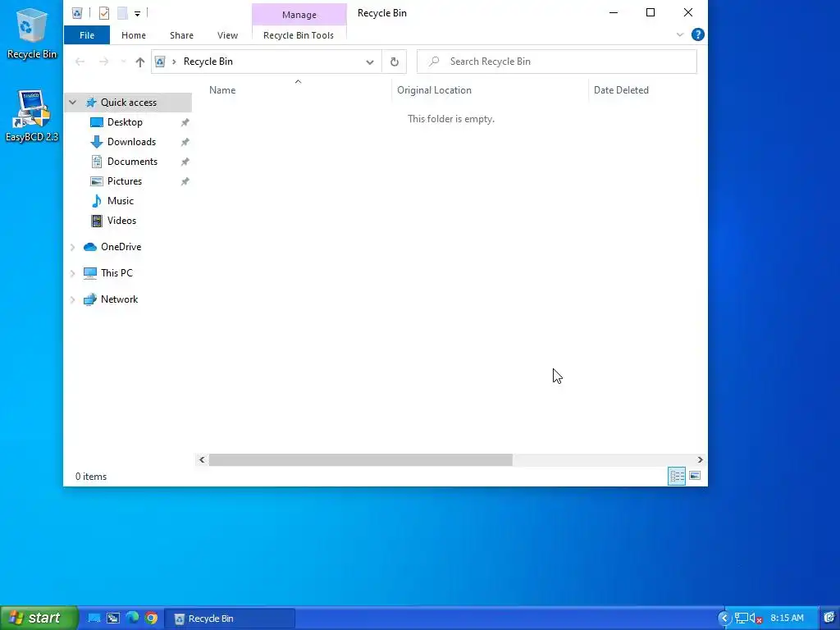This screenshot has width=840, height=630.
Task: Click the search magnifier icon
Action: pyautogui.click(x=435, y=62)
